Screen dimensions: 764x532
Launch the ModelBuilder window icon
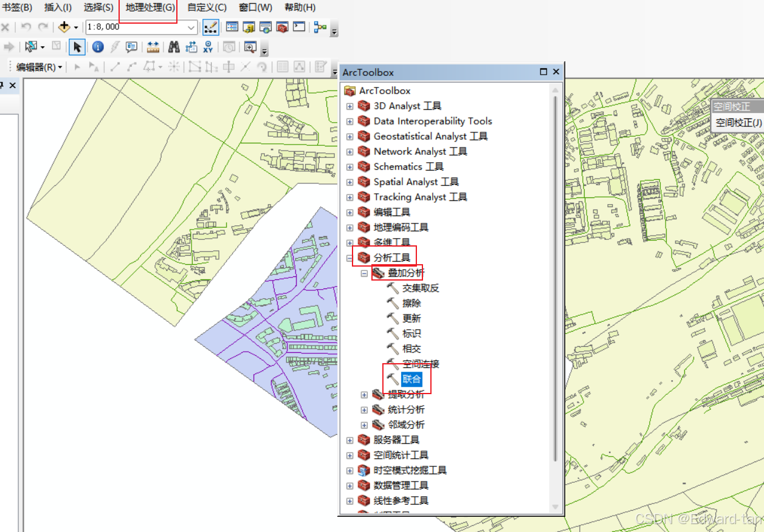coord(320,27)
